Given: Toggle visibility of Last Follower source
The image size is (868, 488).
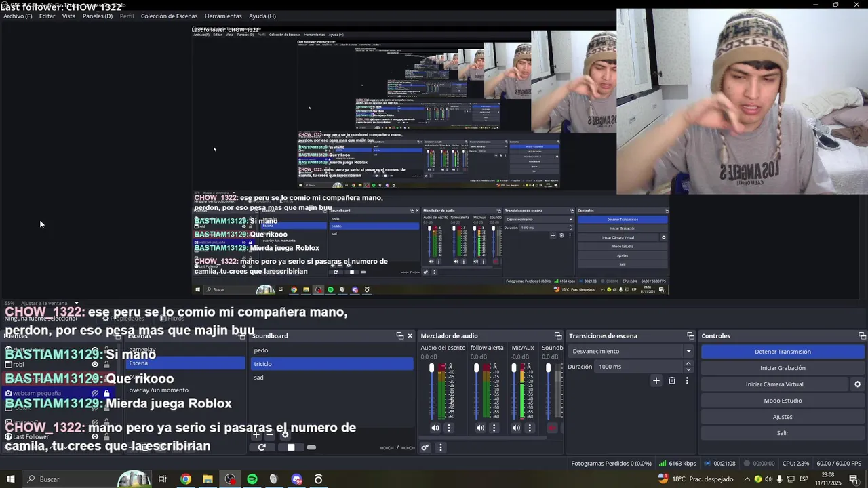Looking at the screenshot, I should (x=95, y=436).
